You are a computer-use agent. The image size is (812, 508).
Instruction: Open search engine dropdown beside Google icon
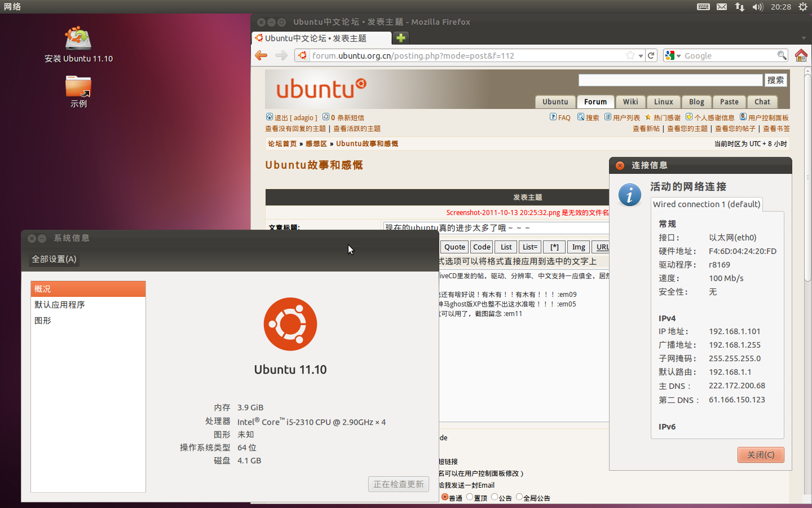(x=678, y=56)
